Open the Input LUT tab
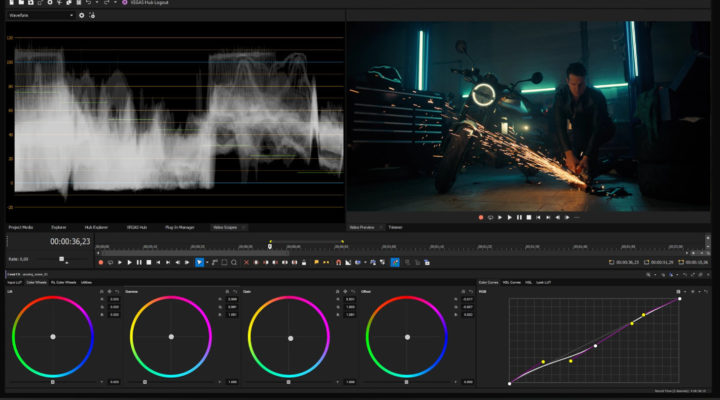720x400 pixels. [x=15, y=282]
